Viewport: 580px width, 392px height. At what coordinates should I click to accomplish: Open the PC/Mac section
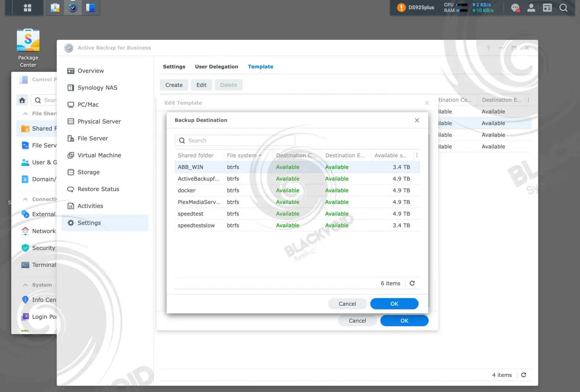point(105,105)
